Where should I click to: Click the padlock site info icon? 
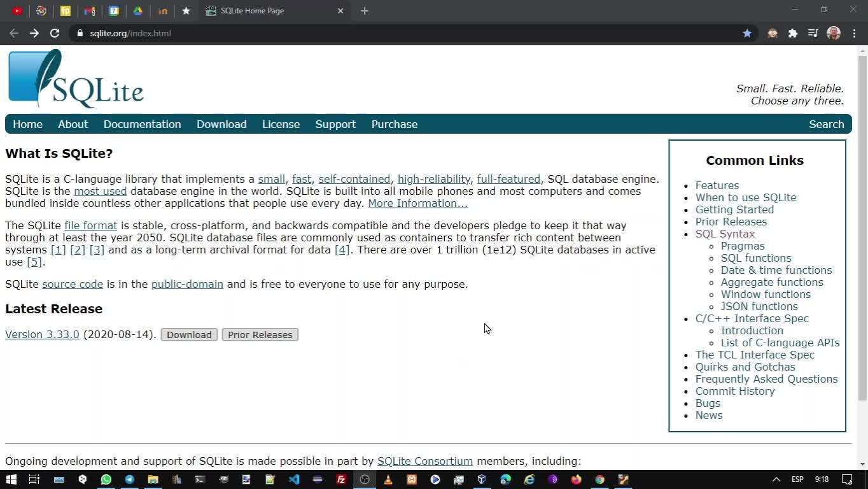pyautogui.click(x=80, y=33)
